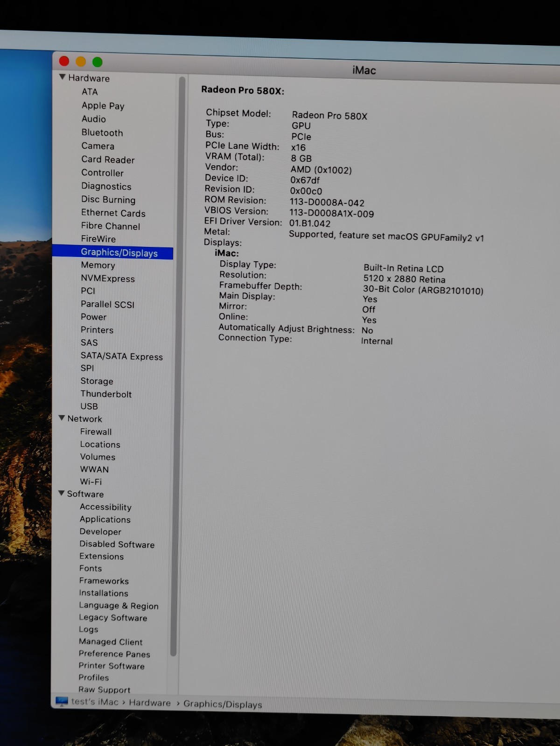This screenshot has height=746, width=560.
Task: Select Printer Software entry
Action: tap(112, 666)
